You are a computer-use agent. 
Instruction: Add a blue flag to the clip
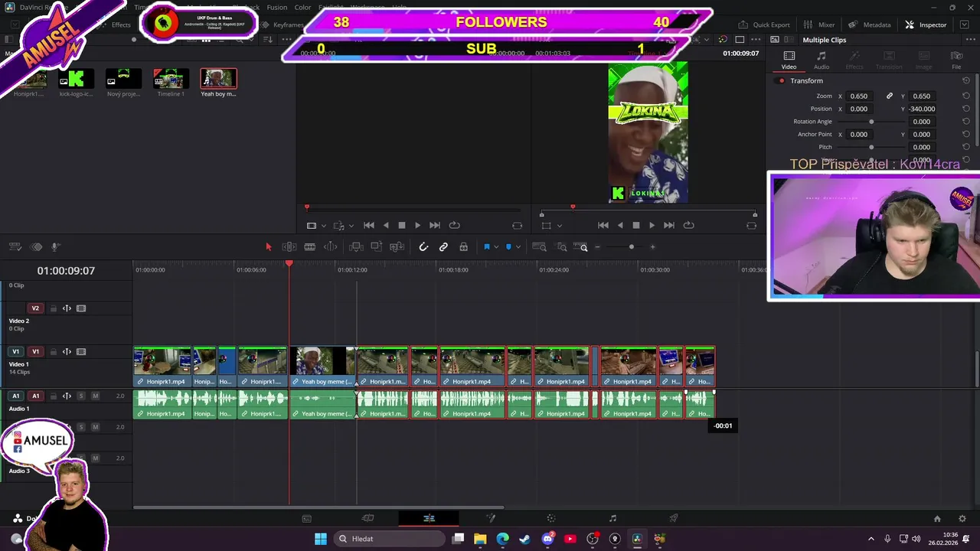tap(486, 247)
